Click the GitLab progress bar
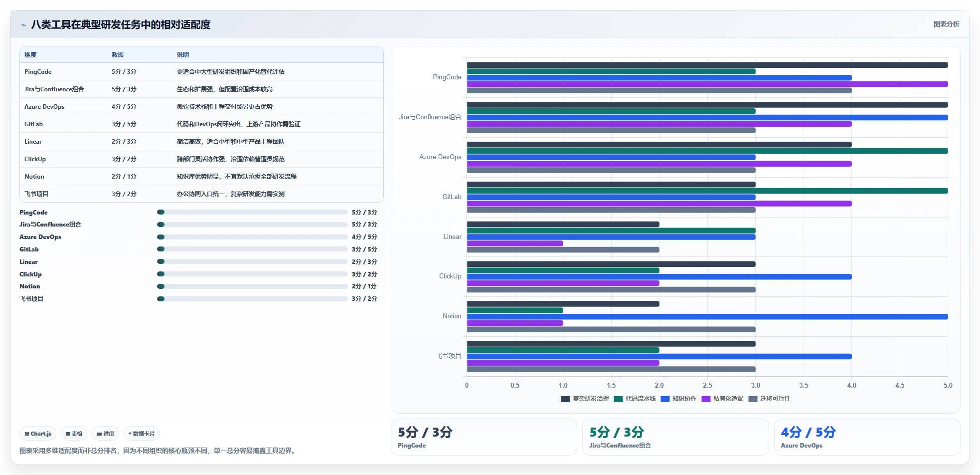Viewport: 980px width, 475px height. (x=252, y=249)
